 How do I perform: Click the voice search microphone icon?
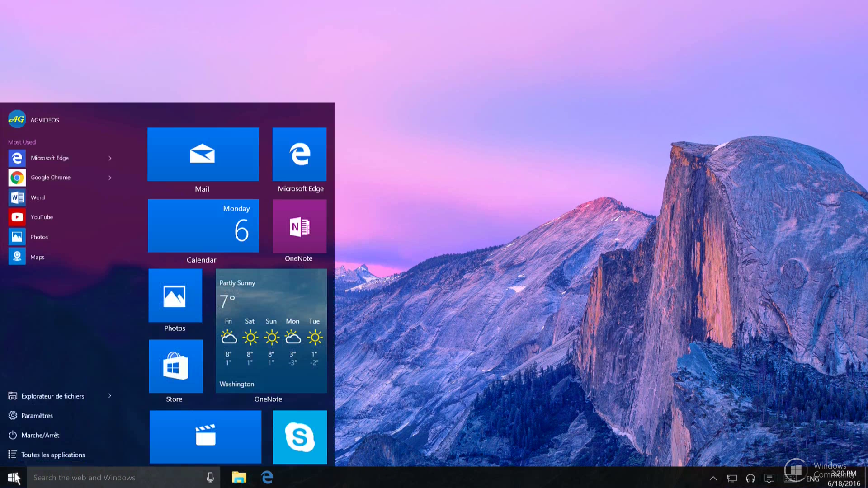pyautogui.click(x=210, y=477)
